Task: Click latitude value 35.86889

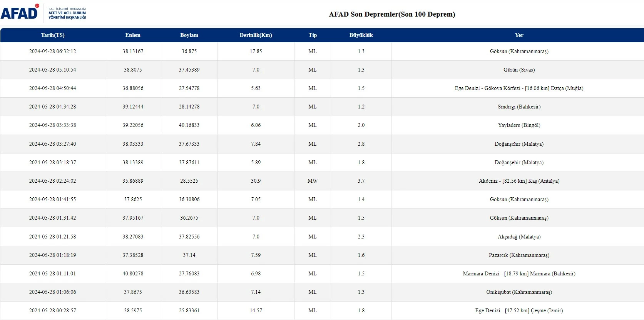Action: coord(133,181)
